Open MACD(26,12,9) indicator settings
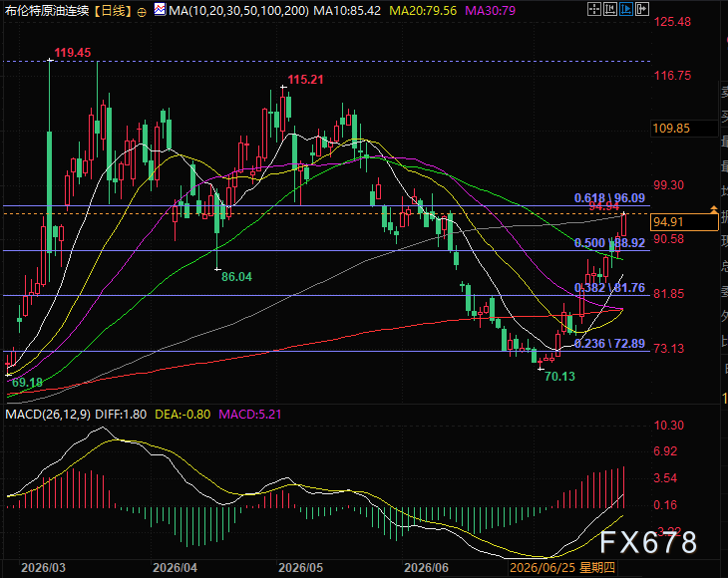728x578 pixels. (48, 415)
